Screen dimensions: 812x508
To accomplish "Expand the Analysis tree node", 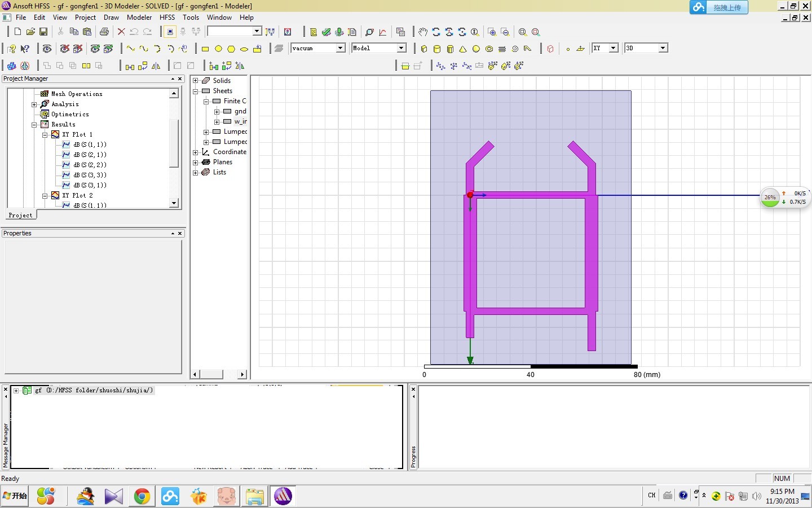I will (x=34, y=104).
